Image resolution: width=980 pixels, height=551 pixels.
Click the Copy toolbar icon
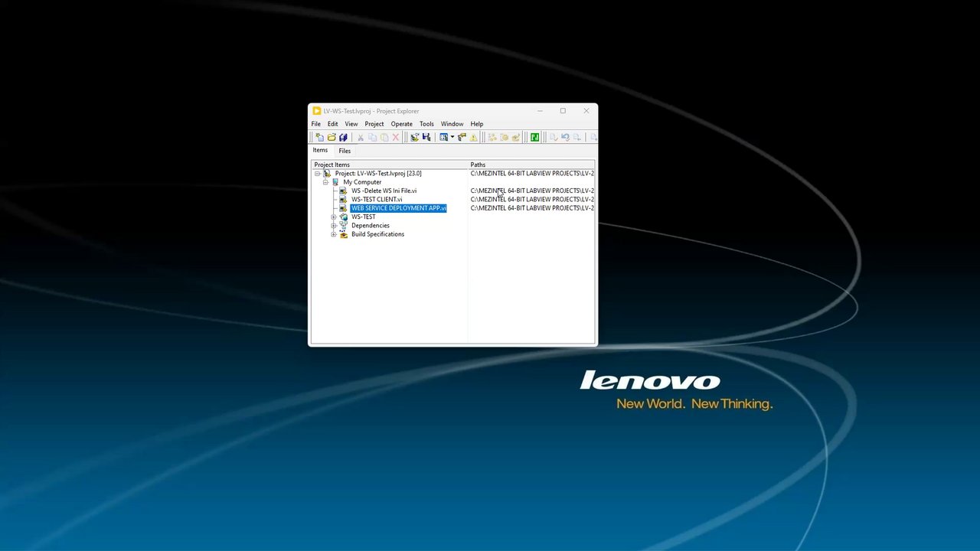tap(372, 137)
